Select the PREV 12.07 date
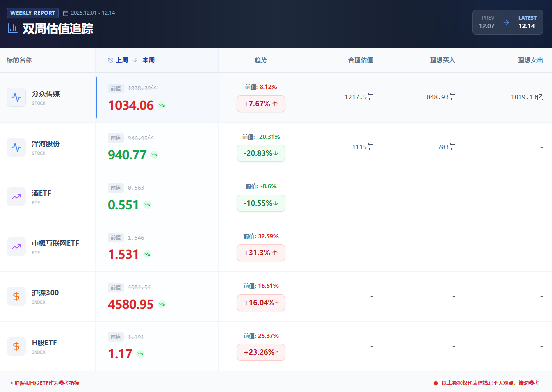Viewport: 552px width, 392px height. tap(487, 22)
